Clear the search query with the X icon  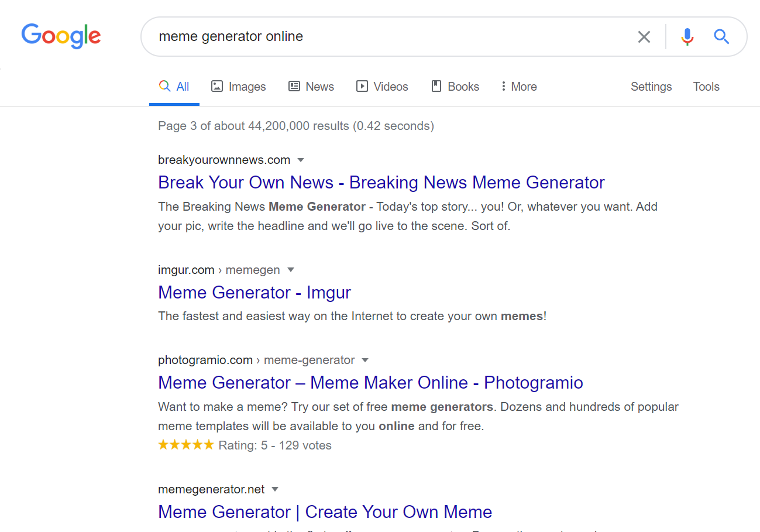tap(644, 37)
